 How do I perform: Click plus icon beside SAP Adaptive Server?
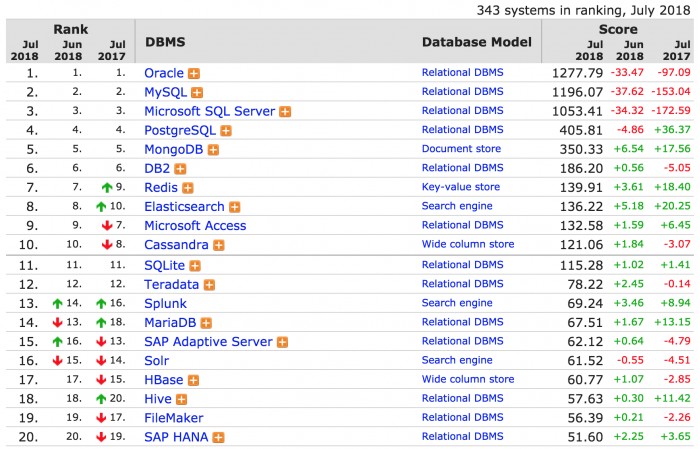(x=282, y=342)
